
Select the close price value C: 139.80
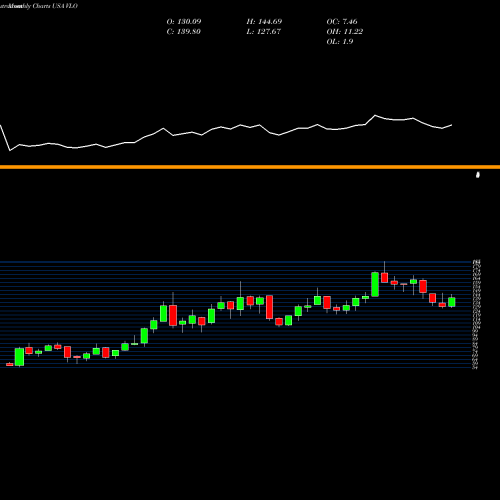[x=183, y=32]
